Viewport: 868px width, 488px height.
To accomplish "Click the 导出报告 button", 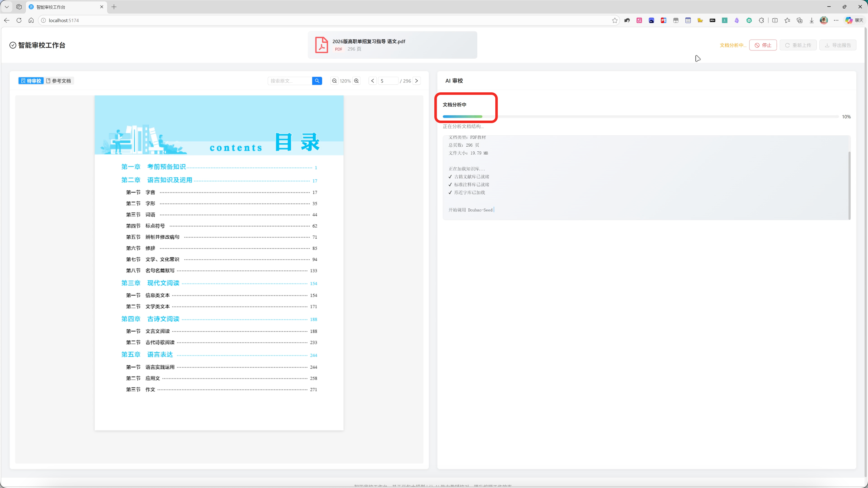I will [x=838, y=45].
